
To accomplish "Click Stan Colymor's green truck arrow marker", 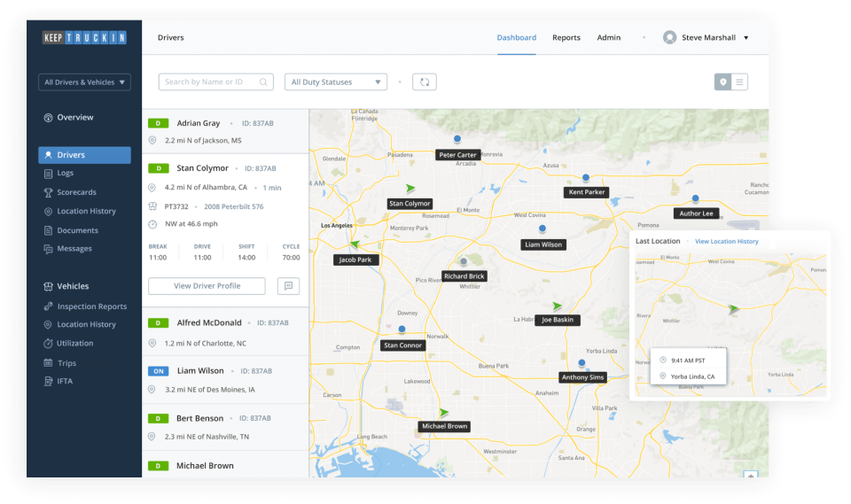I will tap(410, 189).
